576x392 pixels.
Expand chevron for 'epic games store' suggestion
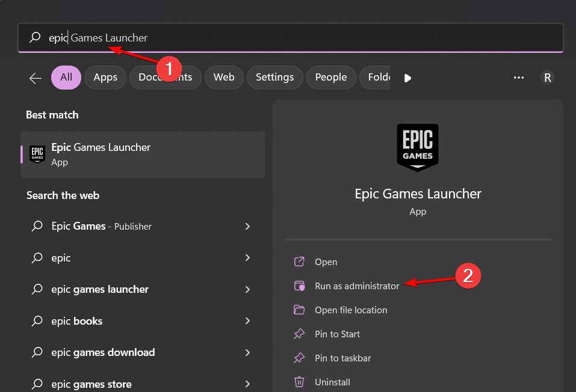(247, 384)
